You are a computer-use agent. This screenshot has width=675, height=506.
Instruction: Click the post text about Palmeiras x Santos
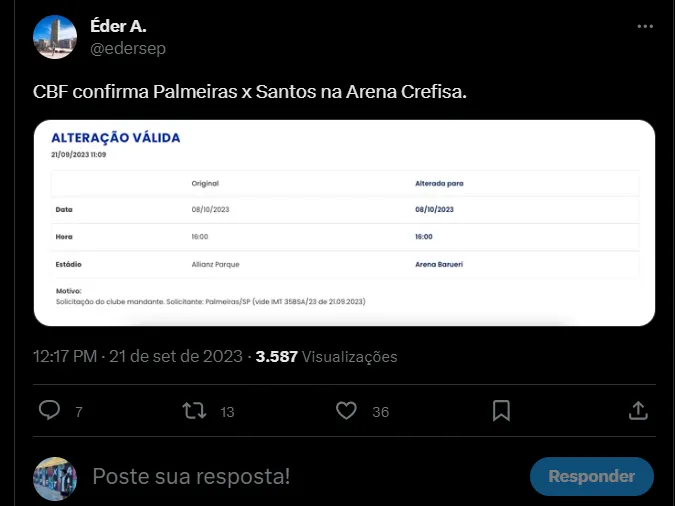click(251, 92)
